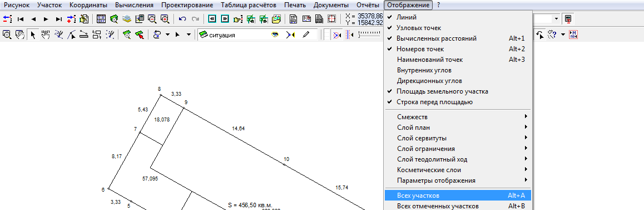This screenshot has height=210, width=644.
Task: Open the Вычисления menu
Action: pyautogui.click(x=134, y=6)
